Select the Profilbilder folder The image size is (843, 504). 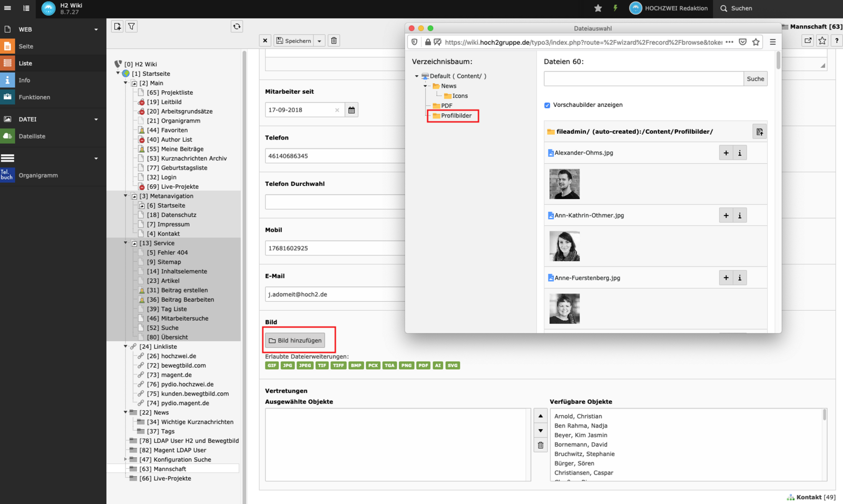pyautogui.click(x=456, y=116)
